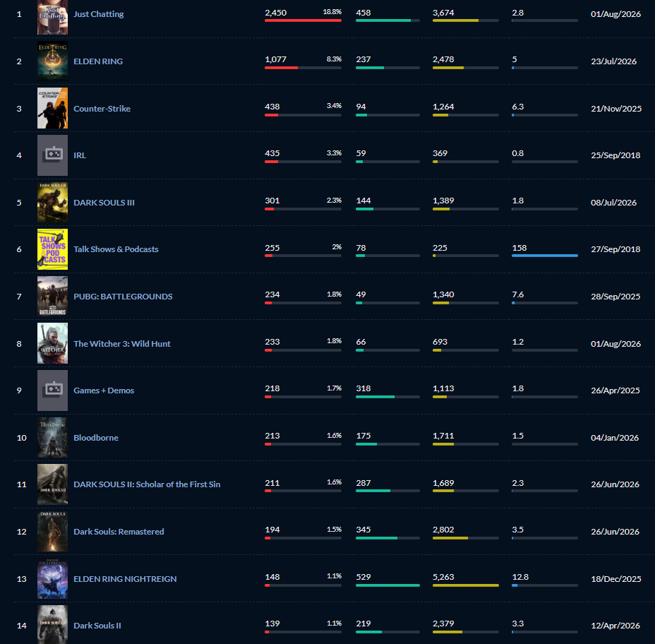The height and width of the screenshot is (644, 655).
Task: Open the PUBG: BATTLEGROUNDS cover thumbnail
Action: pos(52,297)
